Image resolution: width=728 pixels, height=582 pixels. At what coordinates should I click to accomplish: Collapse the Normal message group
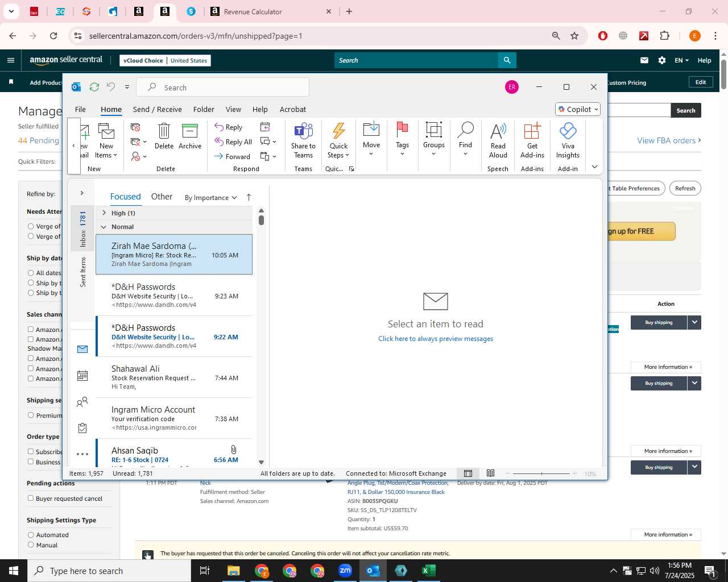104,227
